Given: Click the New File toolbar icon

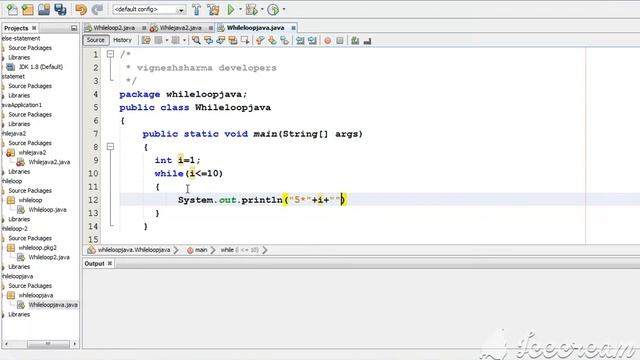Looking at the screenshot, I should point(12,9).
